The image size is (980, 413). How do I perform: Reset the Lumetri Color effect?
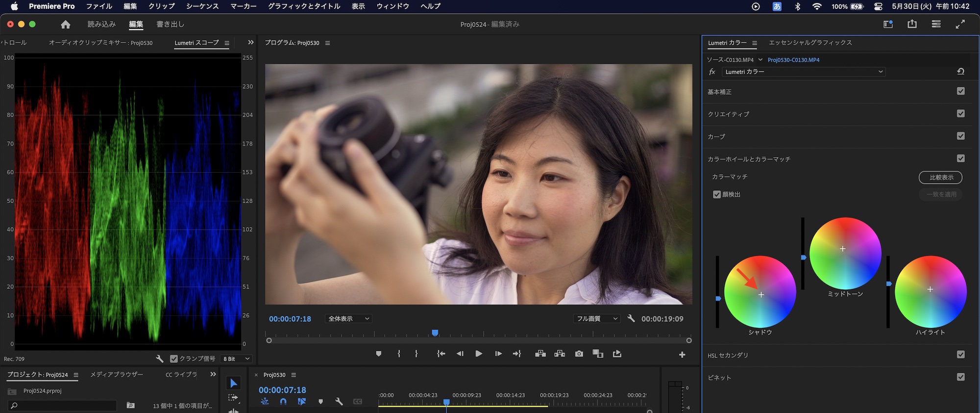click(960, 72)
